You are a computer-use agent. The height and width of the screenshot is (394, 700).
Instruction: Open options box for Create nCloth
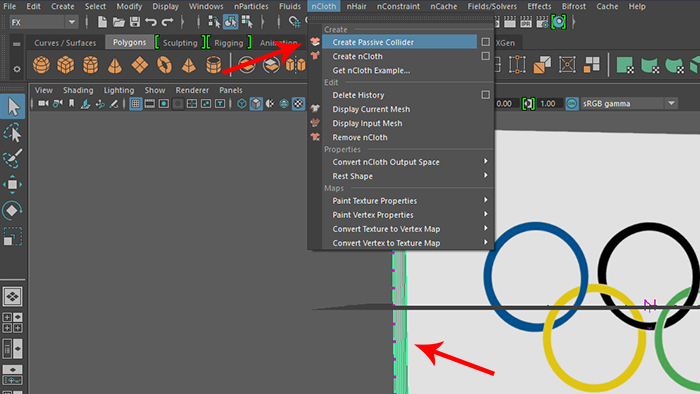486,56
